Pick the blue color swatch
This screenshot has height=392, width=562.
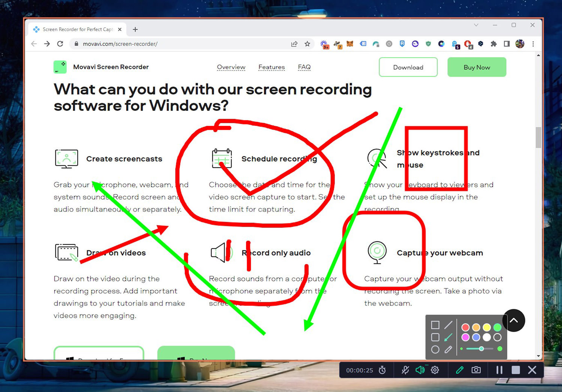(476, 337)
